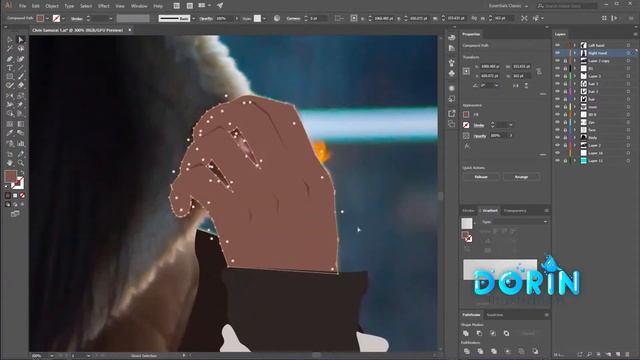Image resolution: width=640 pixels, height=360 pixels.
Task: Select the Direct Selection tool
Action: click(20, 40)
